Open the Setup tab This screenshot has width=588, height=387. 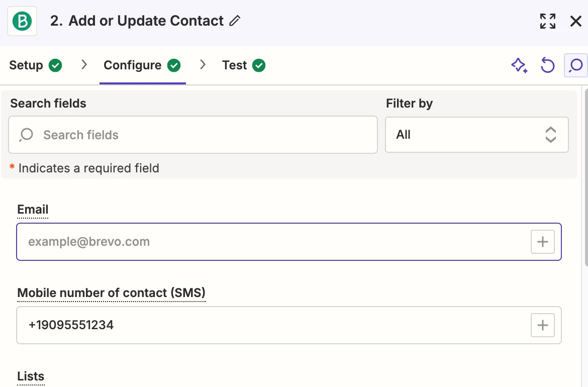(35, 65)
